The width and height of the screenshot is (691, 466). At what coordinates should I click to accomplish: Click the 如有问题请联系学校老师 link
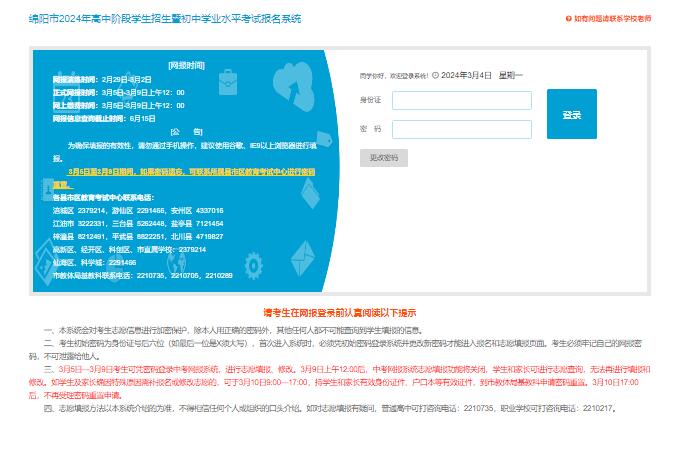click(x=613, y=19)
